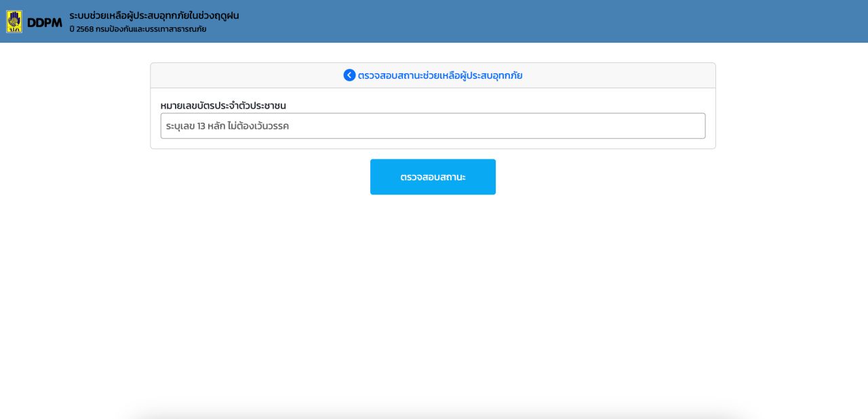Click the หมายเลขบัตรประจำตัวประชาชน field label
This screenshot has height=419, width=868.
pyautogui.click(x=223, y=106)
